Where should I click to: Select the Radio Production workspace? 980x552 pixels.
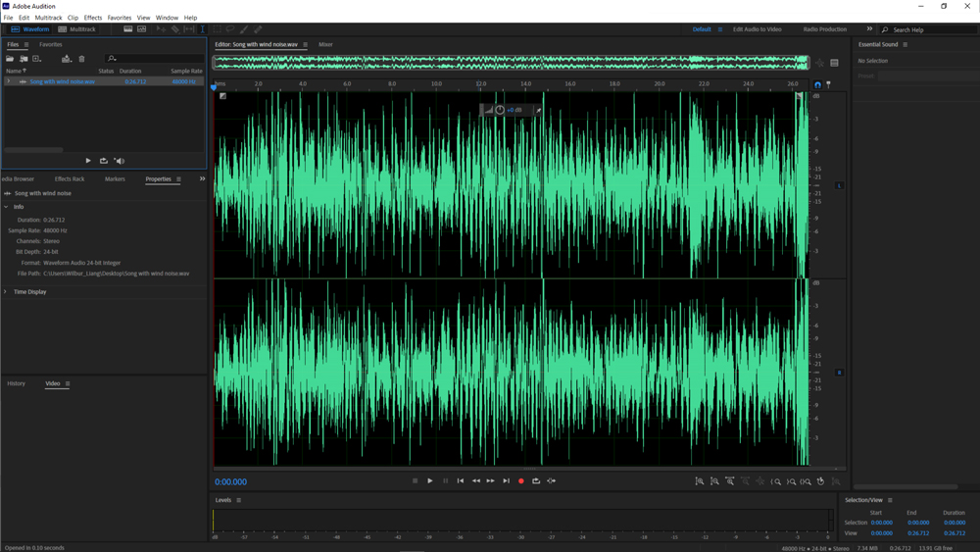(x=824, y=29)
